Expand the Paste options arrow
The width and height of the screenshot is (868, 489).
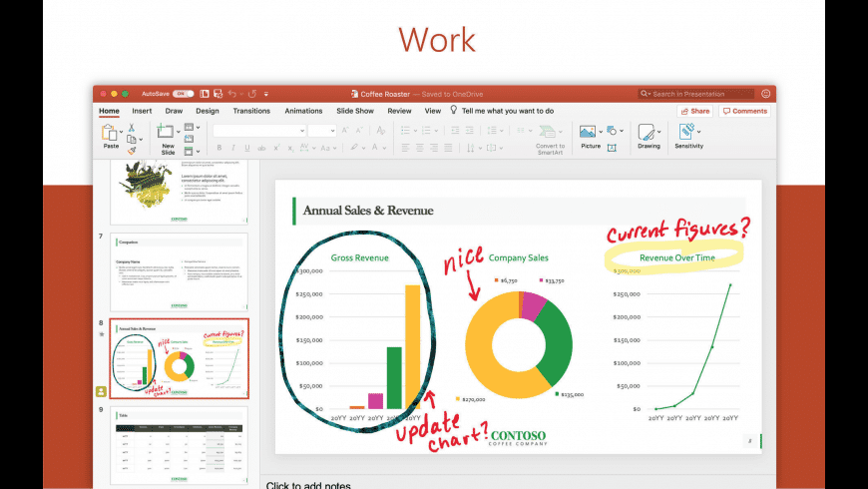click(122, 132)
